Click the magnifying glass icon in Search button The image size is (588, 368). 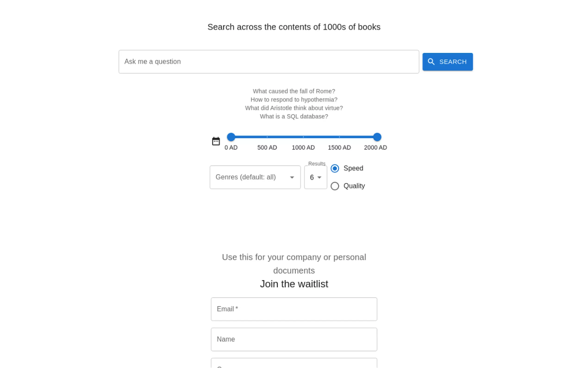tap(431, 62)
